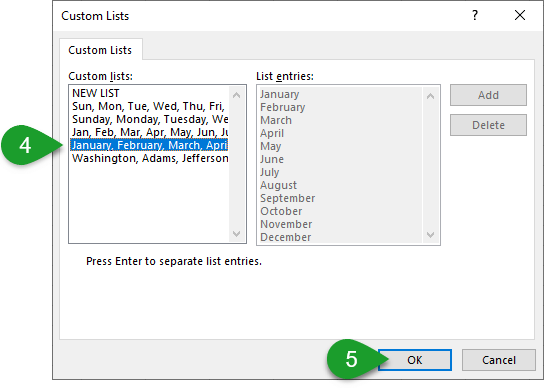Select the January, February, March list
The image size is (544, 389).
(149, 145)
